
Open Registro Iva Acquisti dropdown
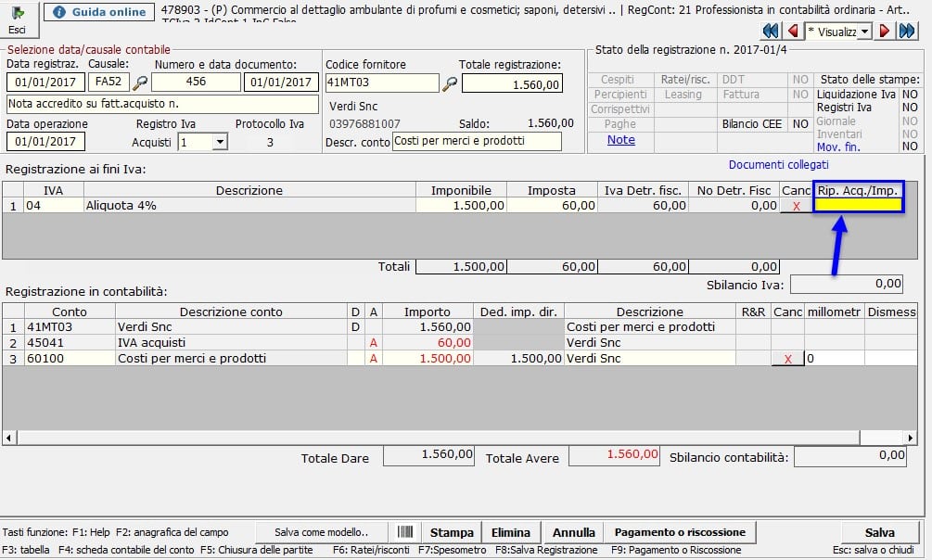pyautogui.click(x=220, y=142)
